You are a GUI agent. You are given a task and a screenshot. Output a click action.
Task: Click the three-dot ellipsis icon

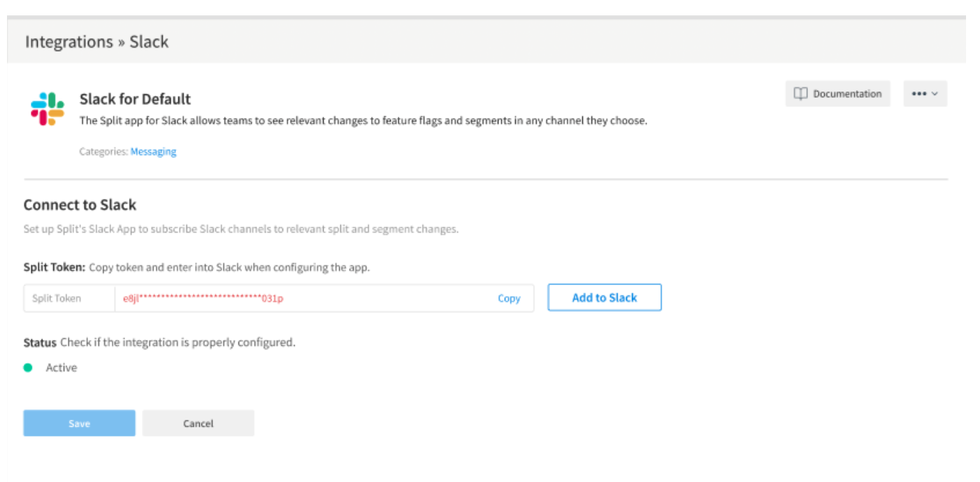tap(919, 94)
